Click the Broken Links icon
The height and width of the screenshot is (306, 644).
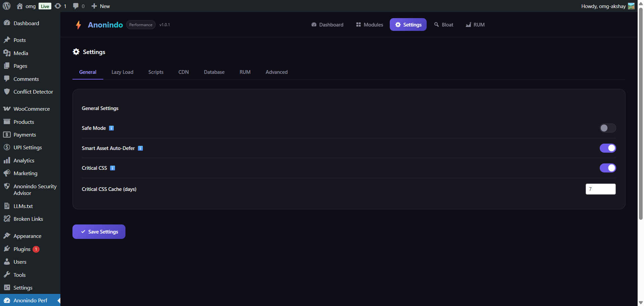coord(7,219)
